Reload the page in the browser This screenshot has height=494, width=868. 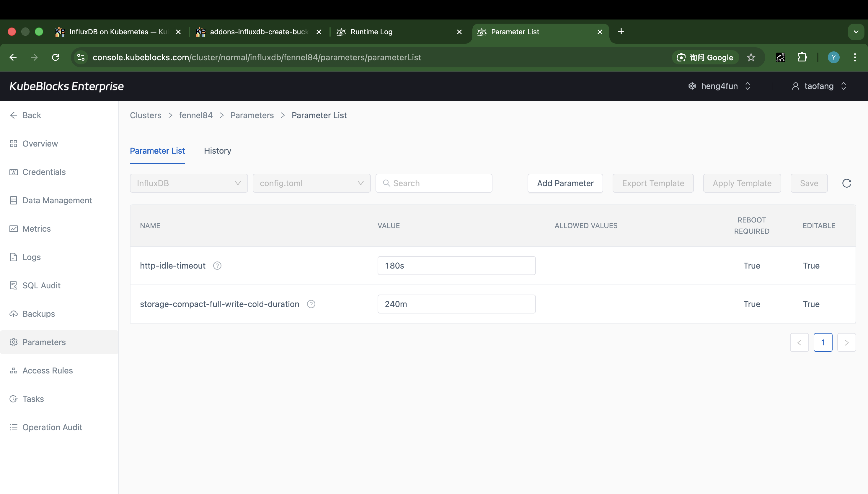pyautogui.click(x=56, y=57)
